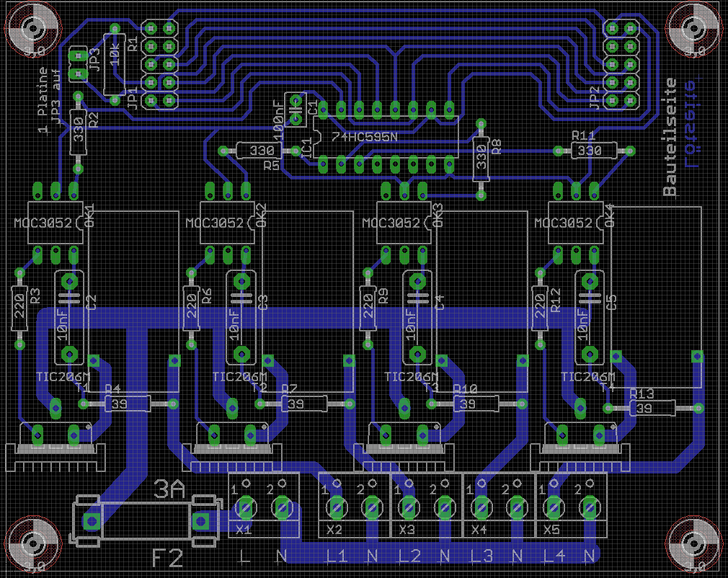Click the fuse F2 left solder pad
Image resolution: width=728 pixels, height=578 pixels.
point(92,520)
